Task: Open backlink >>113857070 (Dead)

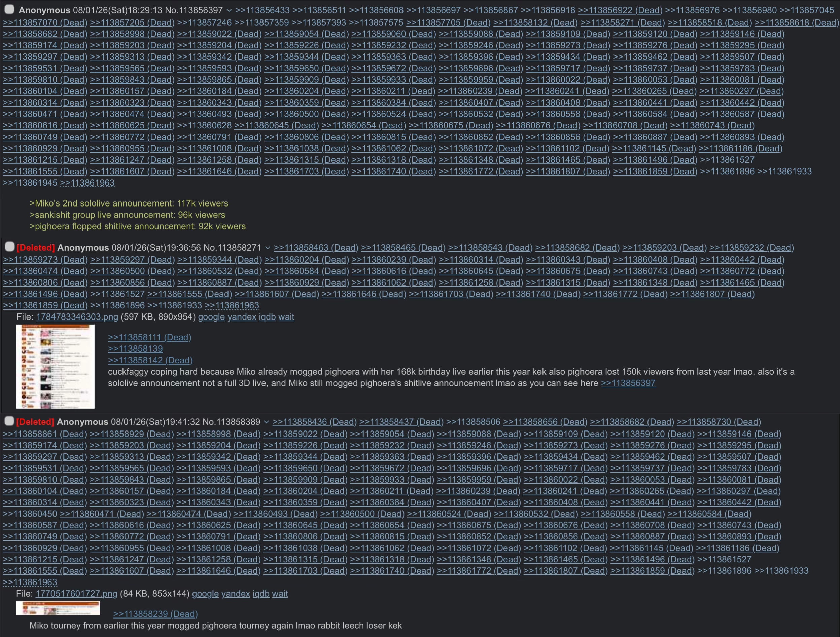Action: click(45, 23)
